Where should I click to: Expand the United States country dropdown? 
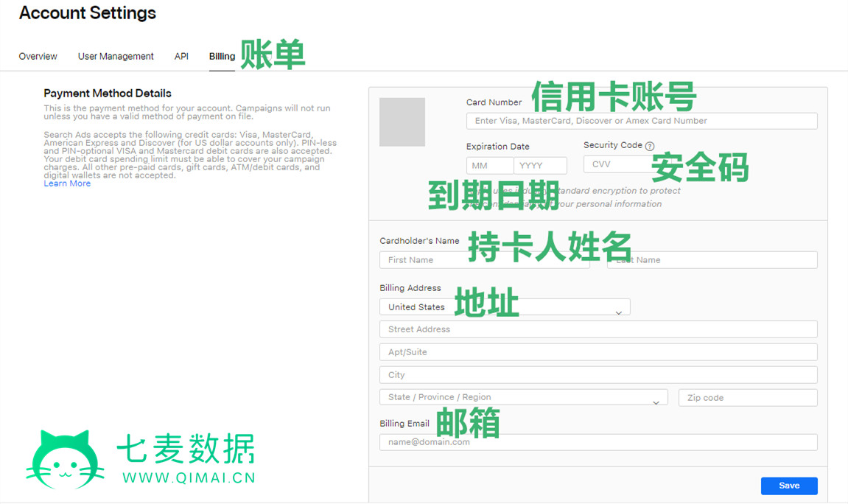coord(505,307)
